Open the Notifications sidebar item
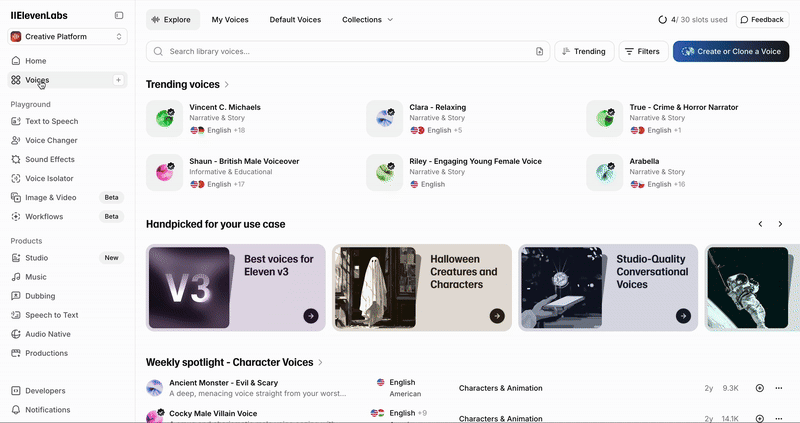Image resolution: width=800 pixels, height=423 pixels. (x=47, y=410)
